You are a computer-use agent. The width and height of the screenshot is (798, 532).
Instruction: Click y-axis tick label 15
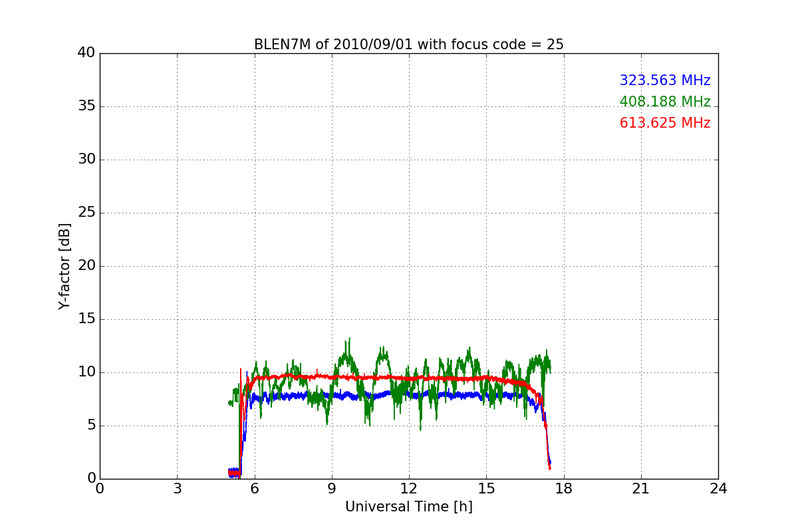point(86,319)
